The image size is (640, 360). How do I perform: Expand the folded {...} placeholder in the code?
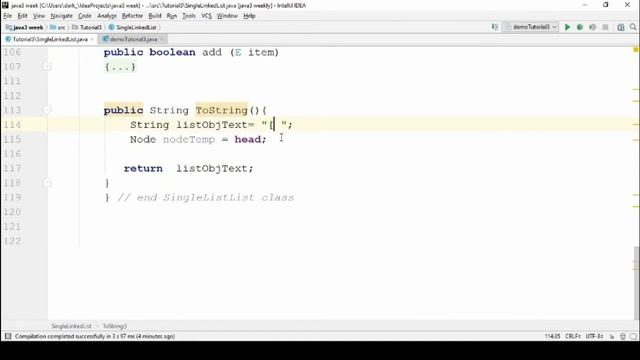click(x=120, y=67)
